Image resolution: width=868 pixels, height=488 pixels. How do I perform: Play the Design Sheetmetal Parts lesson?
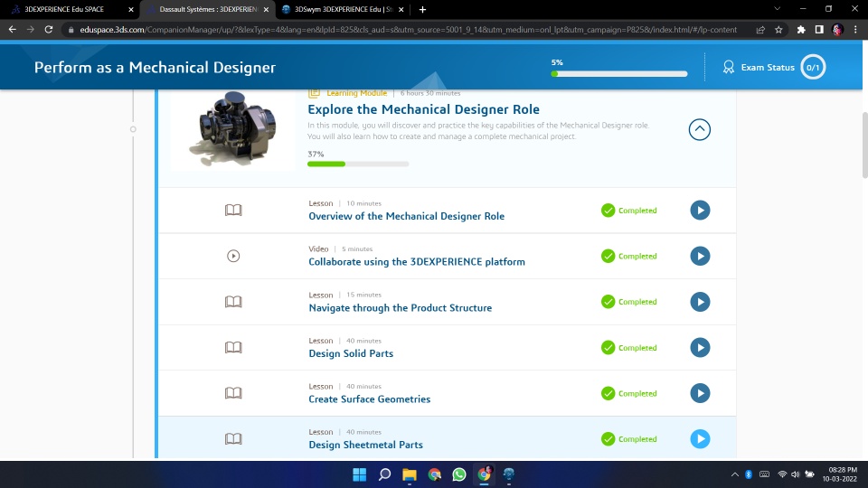click(x=700, y=439)
